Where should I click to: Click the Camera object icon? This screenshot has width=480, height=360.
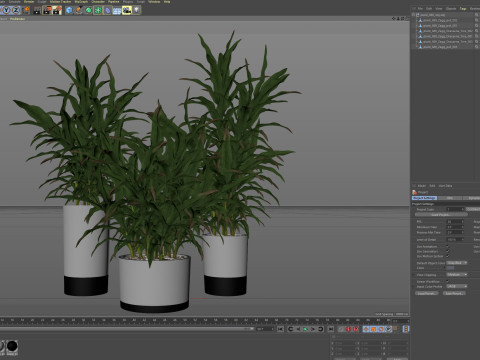(x=127, y=10)
